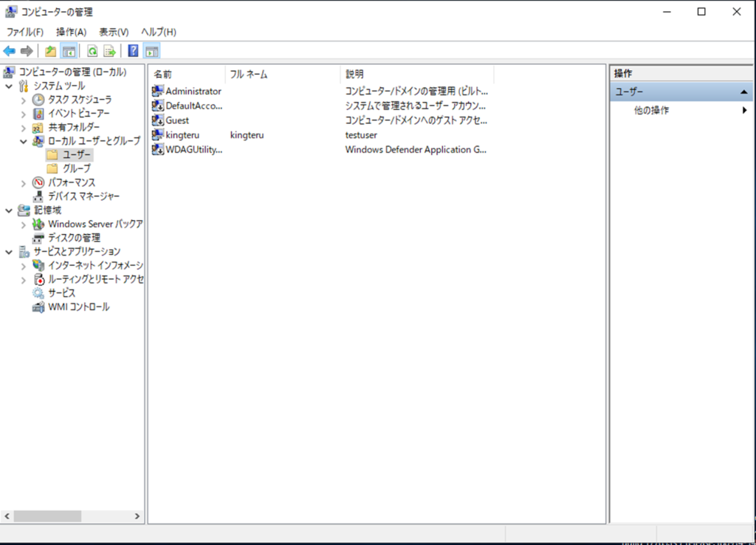The height and width of the screenshot is (545, 756).
Task: Open Help via blue question mark icon
Action: (x=133, y=51)
